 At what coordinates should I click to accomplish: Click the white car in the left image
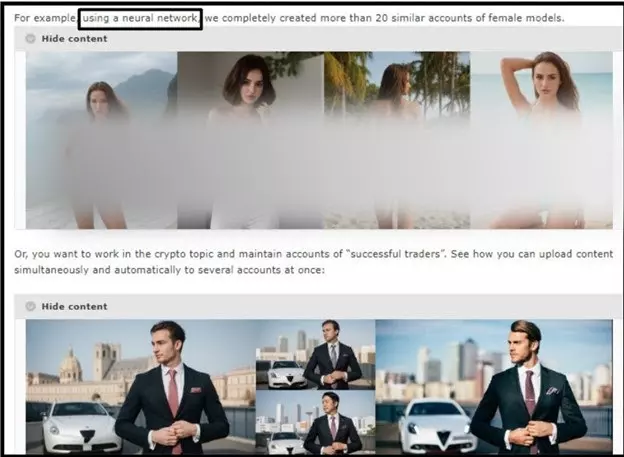pos(75,423)
